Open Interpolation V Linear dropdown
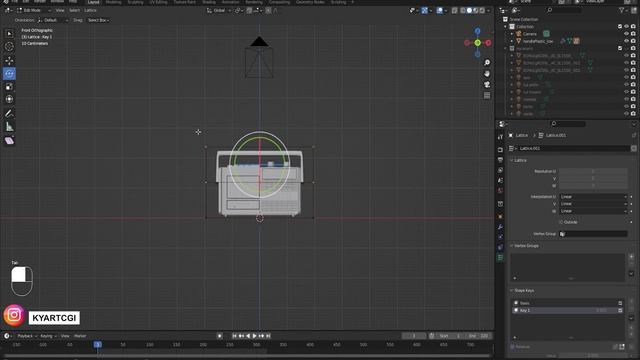The height and width of the screenshot is (360, 640). pos(593,204)
